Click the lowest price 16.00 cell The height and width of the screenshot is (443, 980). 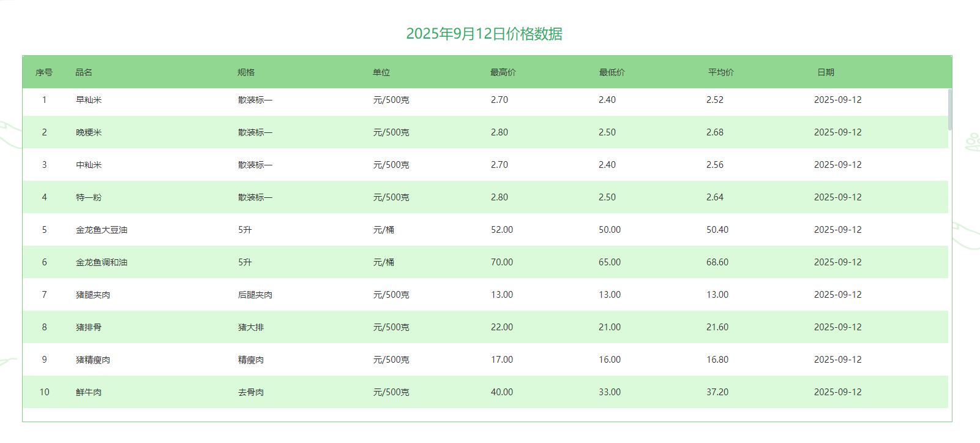click(610, 360)
